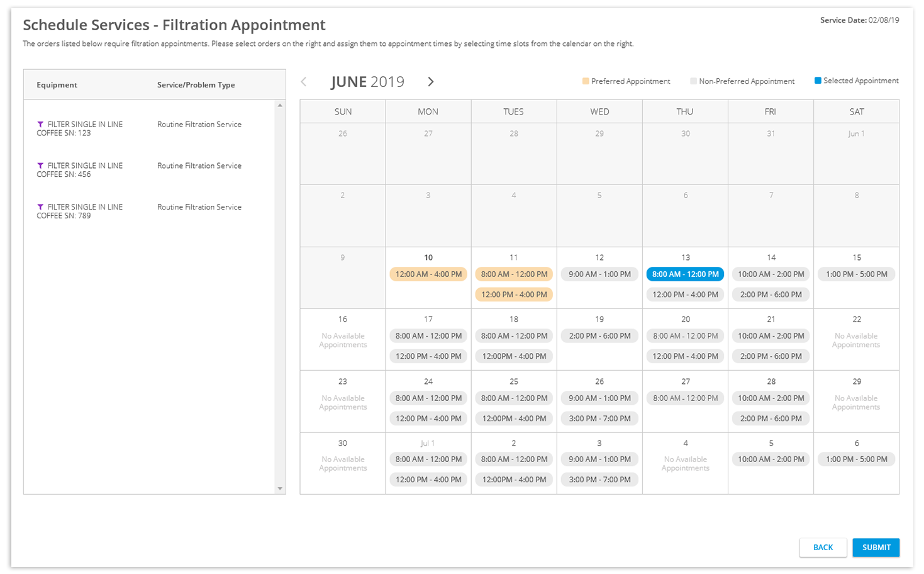Select June 24 slot 8:00 AM - 12:00 PM

tap(428, 398)
